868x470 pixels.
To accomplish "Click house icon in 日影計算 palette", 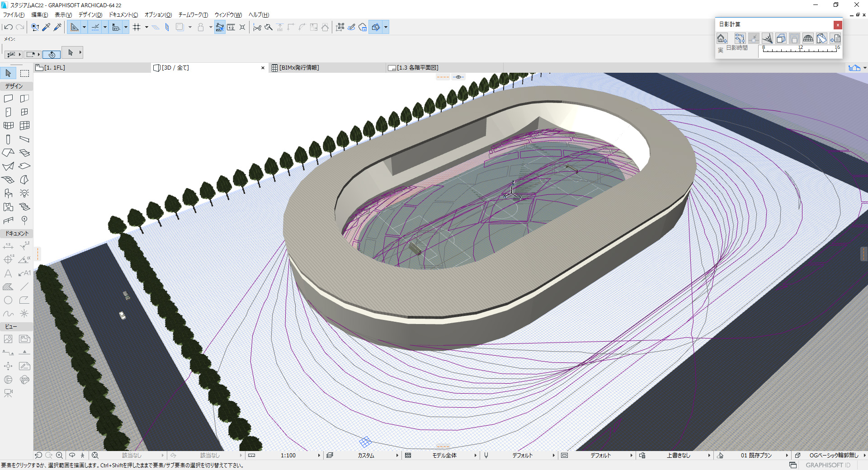I will (722, 38).
